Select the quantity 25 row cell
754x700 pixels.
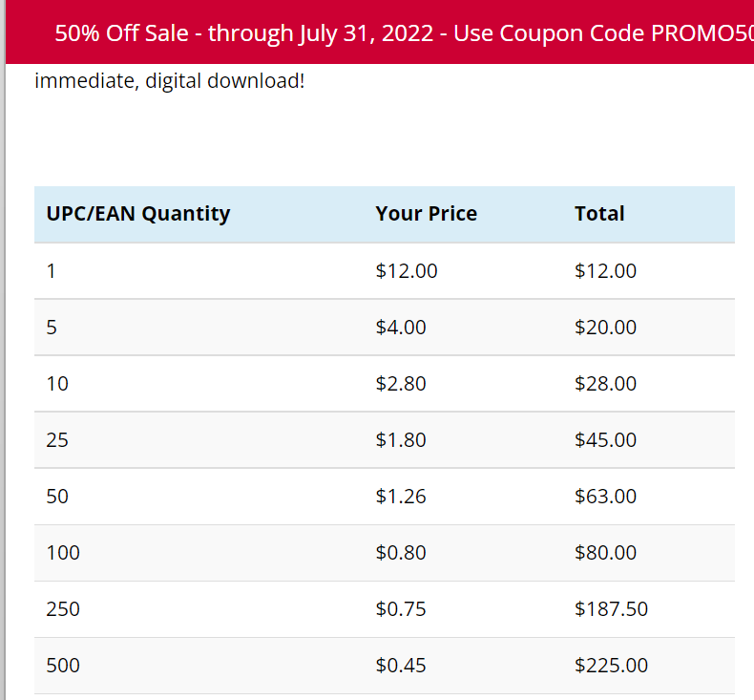[57, 440]
